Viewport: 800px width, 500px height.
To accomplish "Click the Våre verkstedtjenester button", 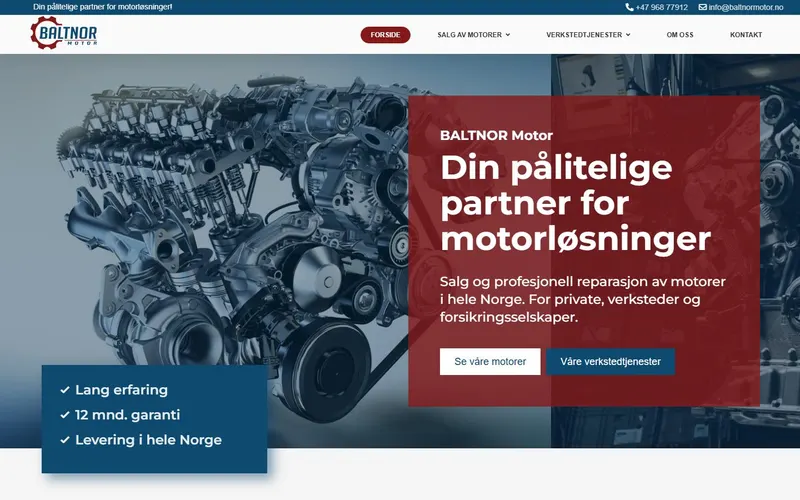I will coord(610,362).
